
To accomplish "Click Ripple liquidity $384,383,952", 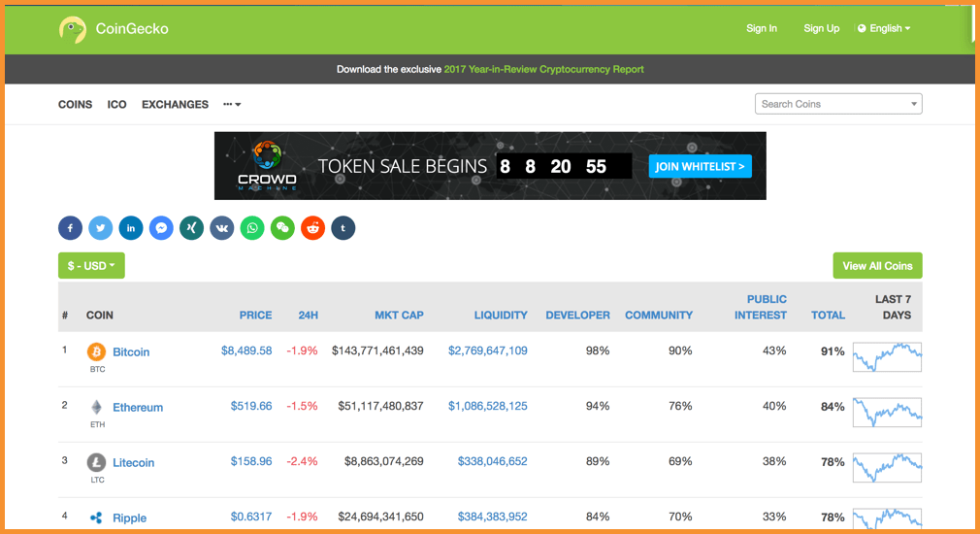I will 493,517.
